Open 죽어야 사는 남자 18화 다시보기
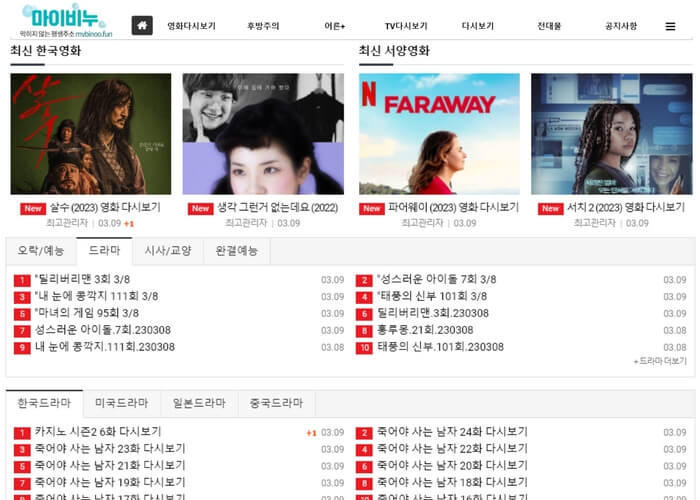The image size is (700, 500). pos(452,483)
